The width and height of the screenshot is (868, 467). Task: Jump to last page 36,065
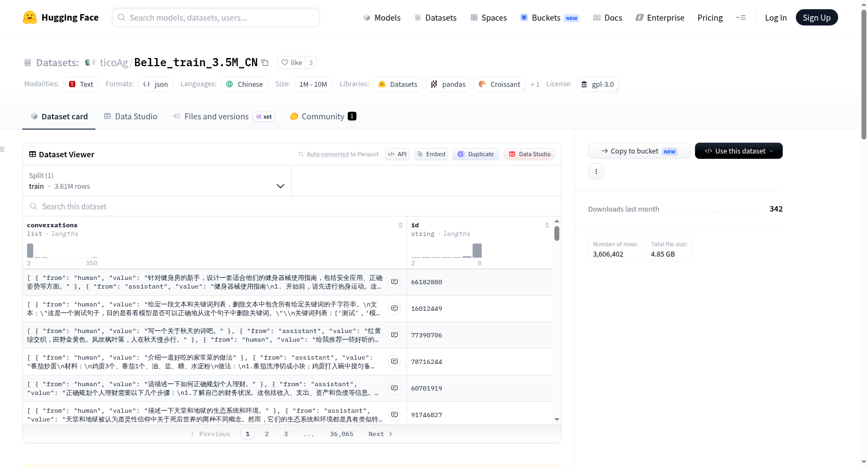(342, 434)
